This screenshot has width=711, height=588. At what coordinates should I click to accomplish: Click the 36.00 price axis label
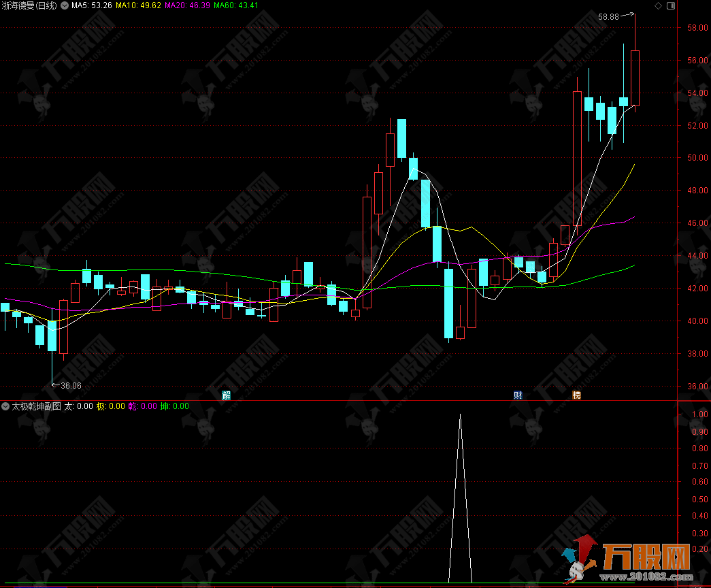[x=697, y=386]
